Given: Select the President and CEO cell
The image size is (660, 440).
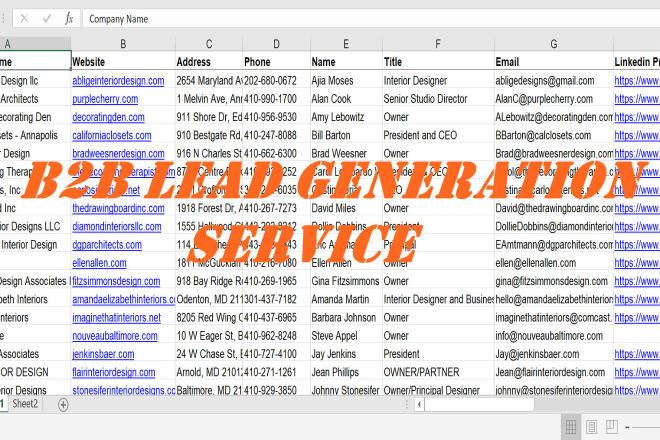Looking at the screenshot, I should [438, 135].
